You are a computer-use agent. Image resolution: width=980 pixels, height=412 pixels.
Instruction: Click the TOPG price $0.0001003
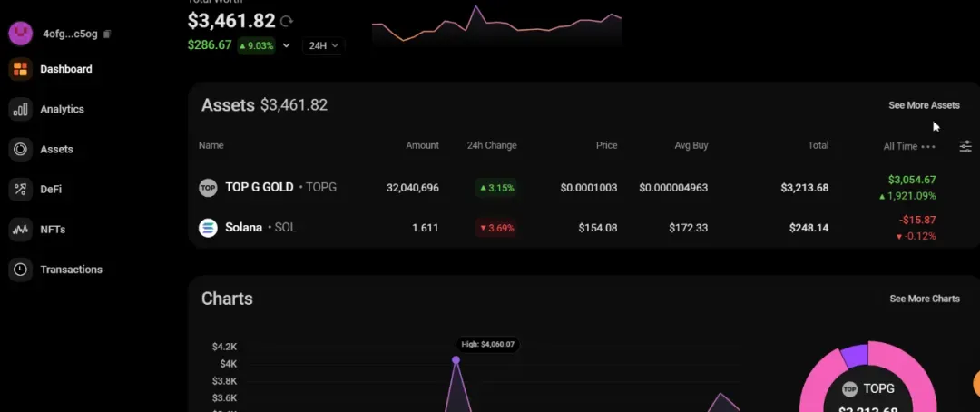pyautogui.click(x=589, y=188)
